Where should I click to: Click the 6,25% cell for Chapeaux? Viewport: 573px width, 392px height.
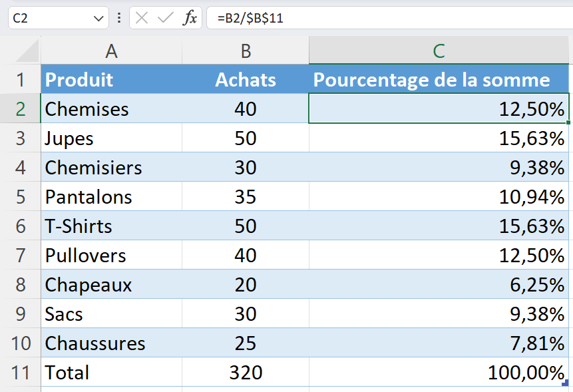click(439, 284)
